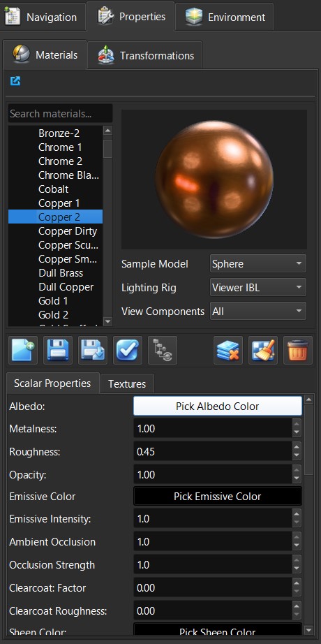Click materials list scroll up arrow
The width and height of the screenshot is (321, 644).
pyautogui.click(x=107, y=131)
